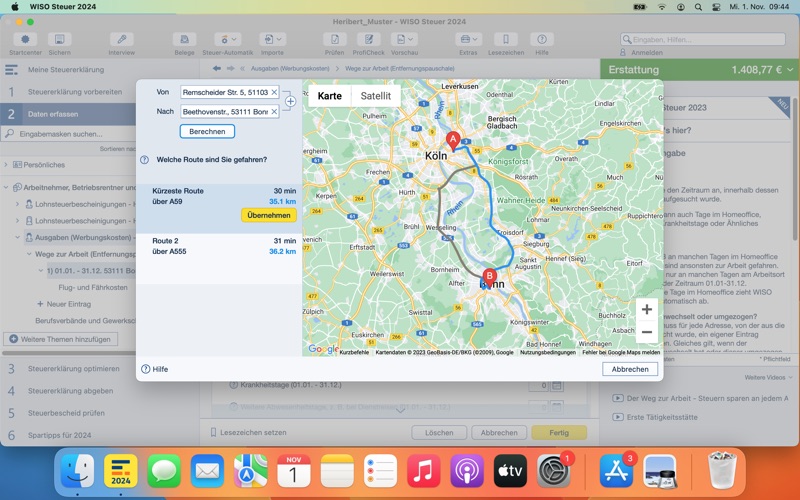Open the Interview toolbar icon
The height and width of the screenshot is (500, 800).
pyautogui.click(x=121, y=39)
